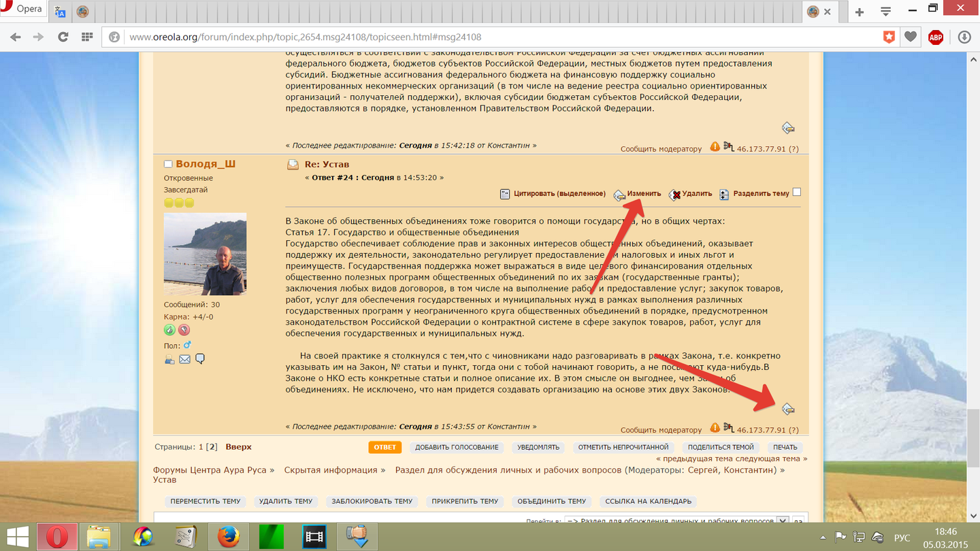Viewport: 980px width, 551px height.
Task: Click the ПЕЧАТЬ print button
Action: tap(785, 447)
